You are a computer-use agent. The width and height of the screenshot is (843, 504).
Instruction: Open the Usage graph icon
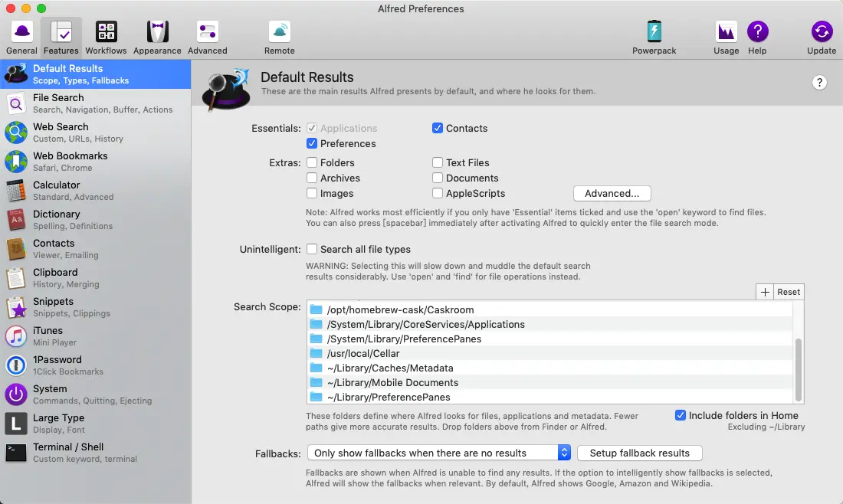point(726,32)
